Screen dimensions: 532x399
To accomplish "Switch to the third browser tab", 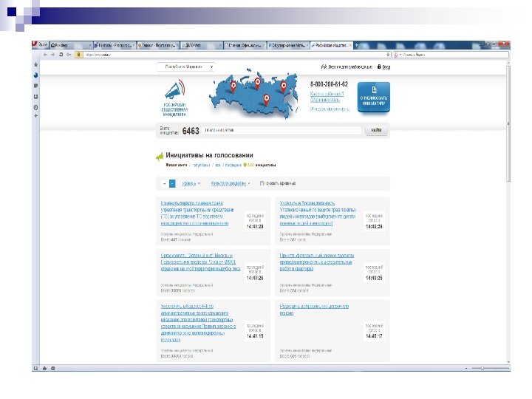I will [x=158, y=45].
